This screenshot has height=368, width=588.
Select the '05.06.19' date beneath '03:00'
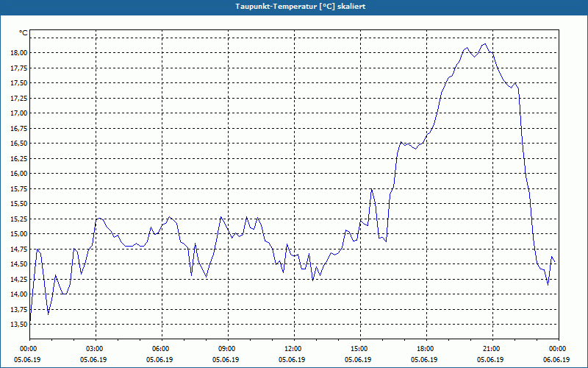(x=93, y=360)
